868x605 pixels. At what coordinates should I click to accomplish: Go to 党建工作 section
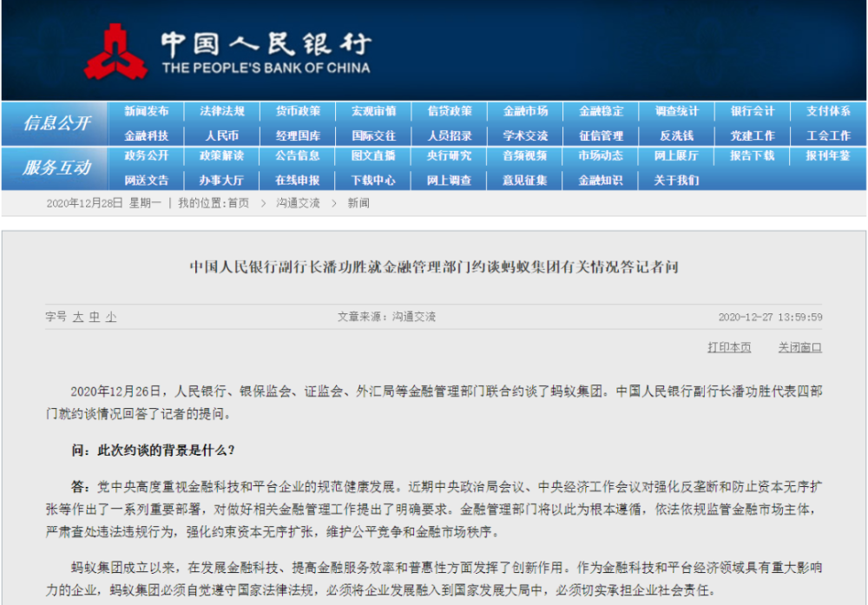pyautogui.click(x=753, y=135)
